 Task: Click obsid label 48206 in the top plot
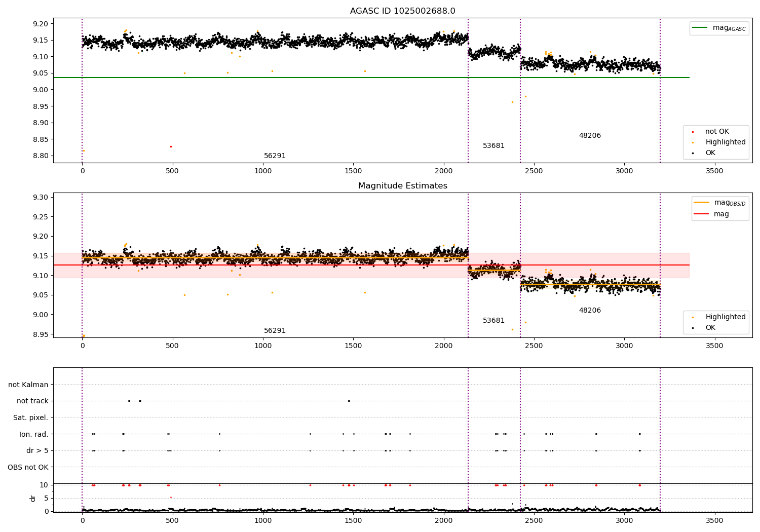click(x=590, y=135)
